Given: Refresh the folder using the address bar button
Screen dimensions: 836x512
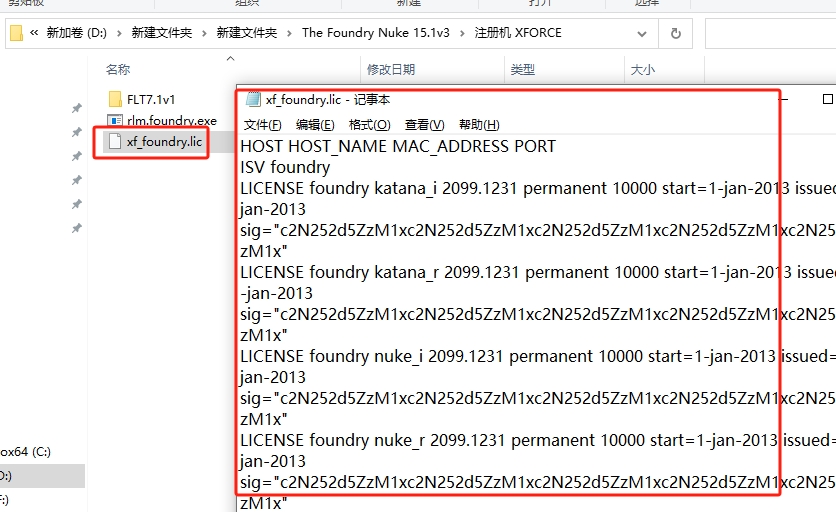Looking at the screenshot, I should (676, 33).
